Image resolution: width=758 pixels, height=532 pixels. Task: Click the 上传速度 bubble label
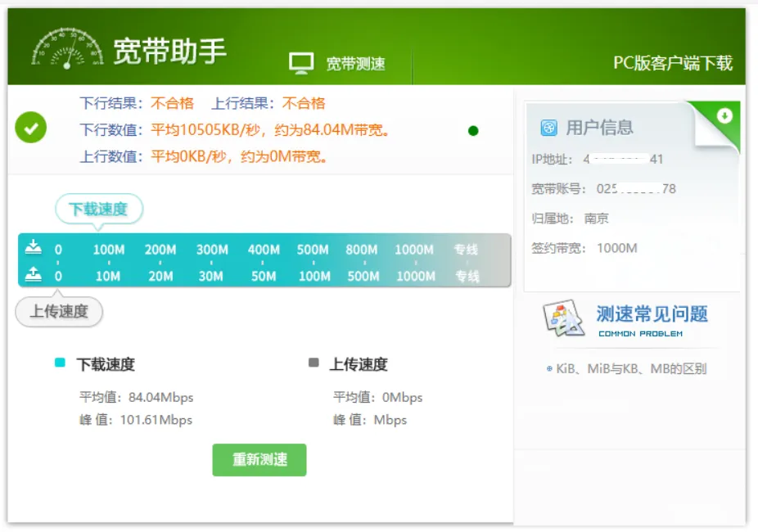[59, 312]
